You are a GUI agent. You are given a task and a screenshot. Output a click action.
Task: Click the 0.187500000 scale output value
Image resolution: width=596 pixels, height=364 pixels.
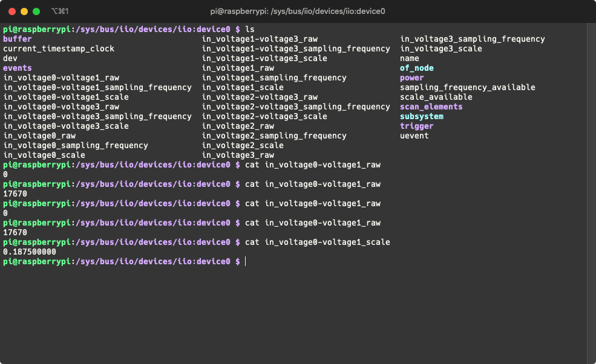[30, 252]
